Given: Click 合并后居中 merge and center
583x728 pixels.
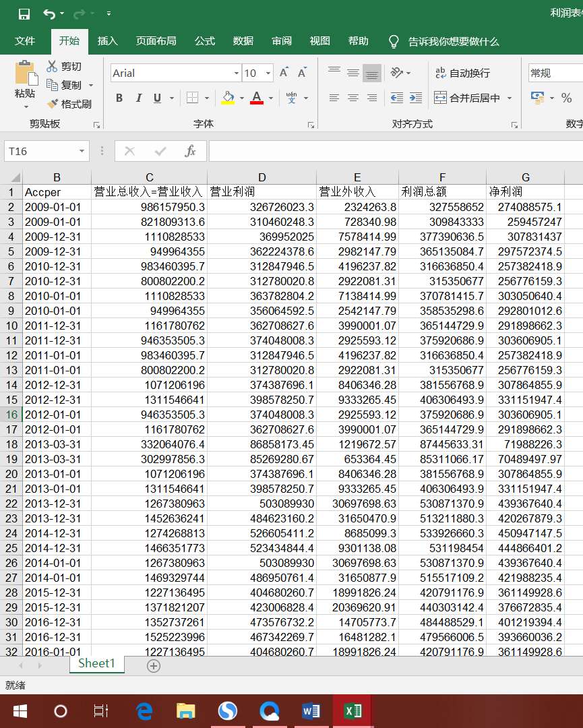Looking at the screenshot, I should point(467,98).
